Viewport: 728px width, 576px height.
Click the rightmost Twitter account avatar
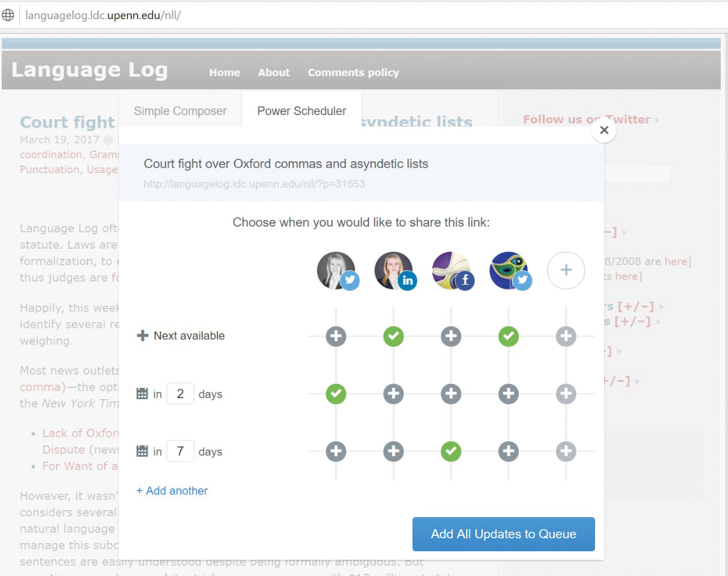pyautogui.click(x=508, y=270)
